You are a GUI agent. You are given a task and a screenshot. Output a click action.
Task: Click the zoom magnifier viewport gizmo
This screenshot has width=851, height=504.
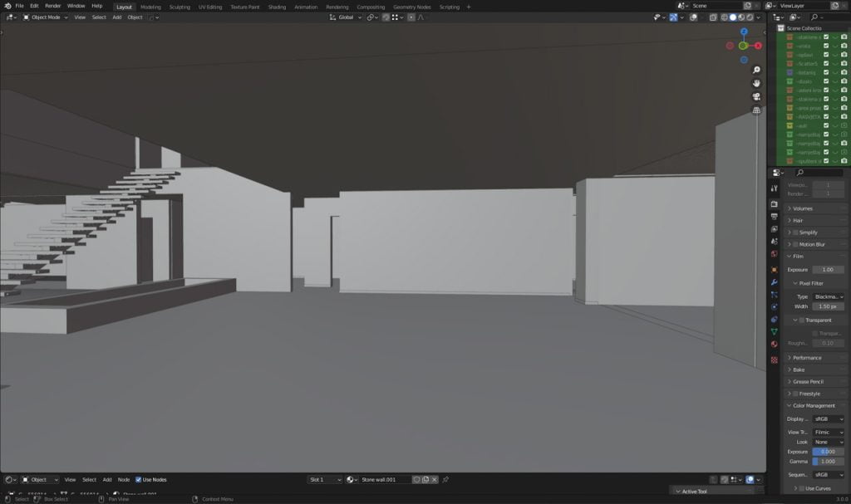coord(756,70)
